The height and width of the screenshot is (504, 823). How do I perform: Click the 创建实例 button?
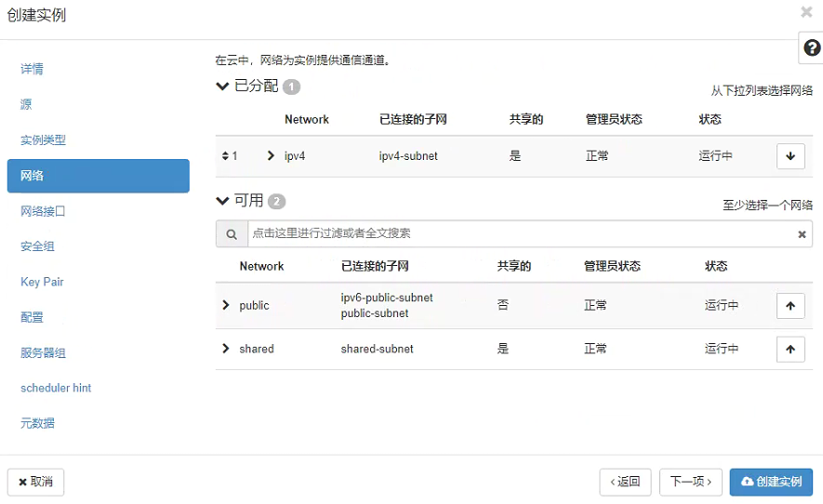tap(771, 482)
